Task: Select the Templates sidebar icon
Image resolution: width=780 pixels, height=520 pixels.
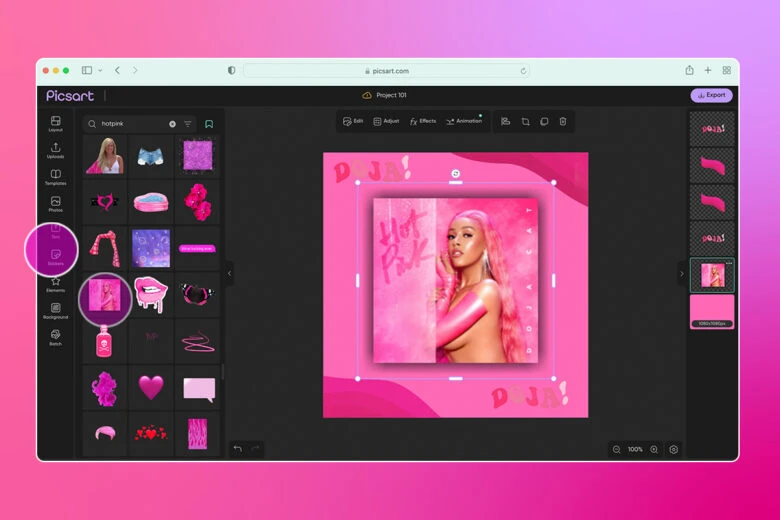Action: 56,177
